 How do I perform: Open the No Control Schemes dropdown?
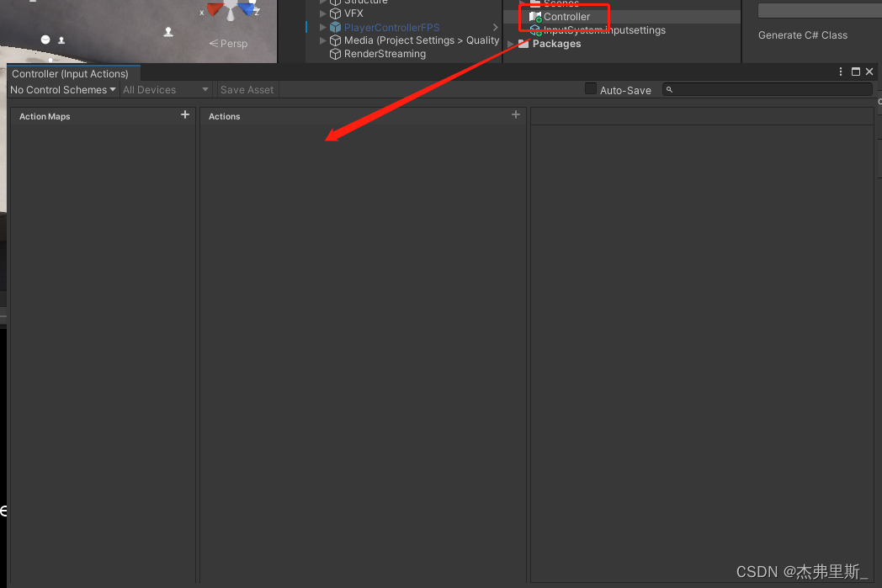click(x=61, y=89)
